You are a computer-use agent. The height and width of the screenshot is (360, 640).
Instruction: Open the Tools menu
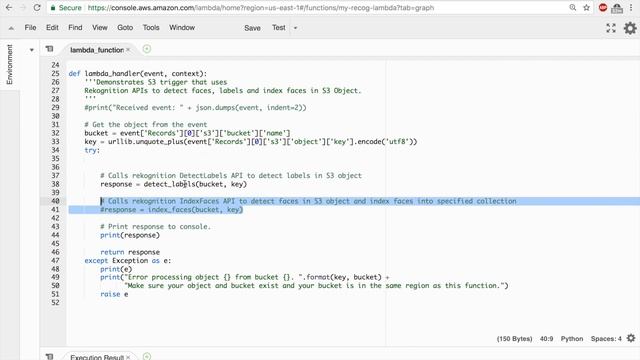pyautogui.click(x=151, y=28)
